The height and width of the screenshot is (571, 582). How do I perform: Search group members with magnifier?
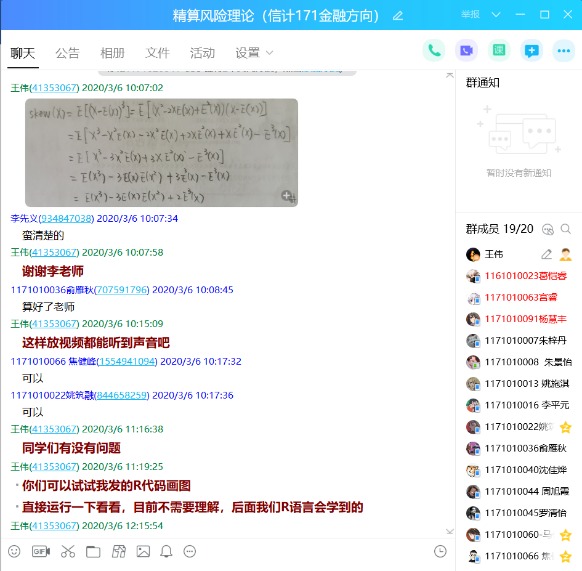pyautogui.click(x=566, y=229)
